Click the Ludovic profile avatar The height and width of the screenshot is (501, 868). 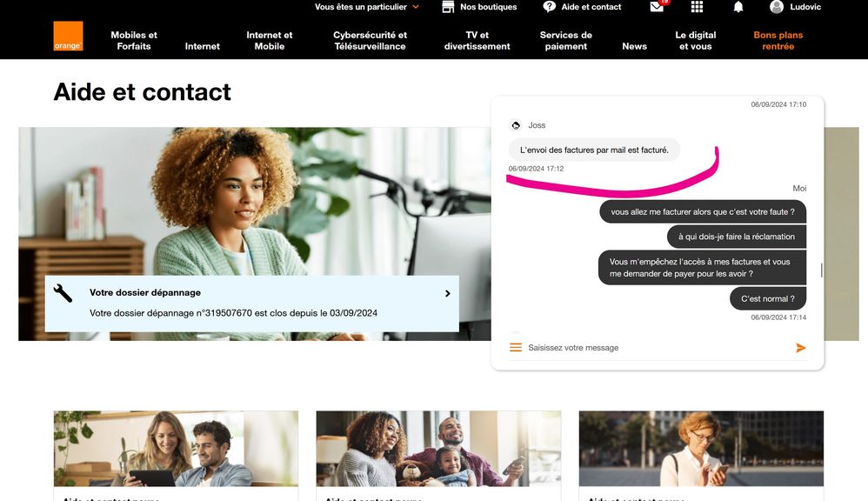777,7
